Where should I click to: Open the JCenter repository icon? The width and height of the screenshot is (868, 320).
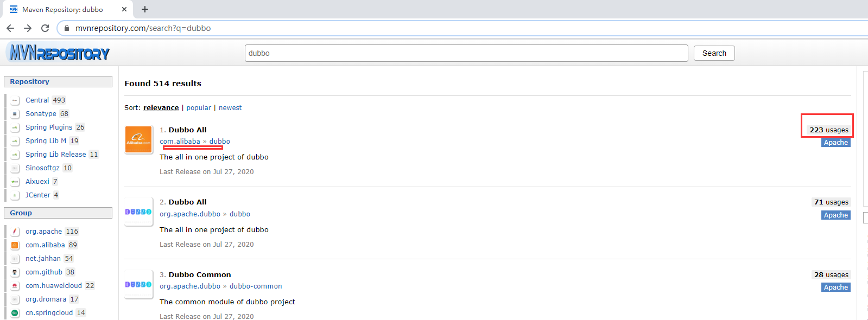point(15,195)
